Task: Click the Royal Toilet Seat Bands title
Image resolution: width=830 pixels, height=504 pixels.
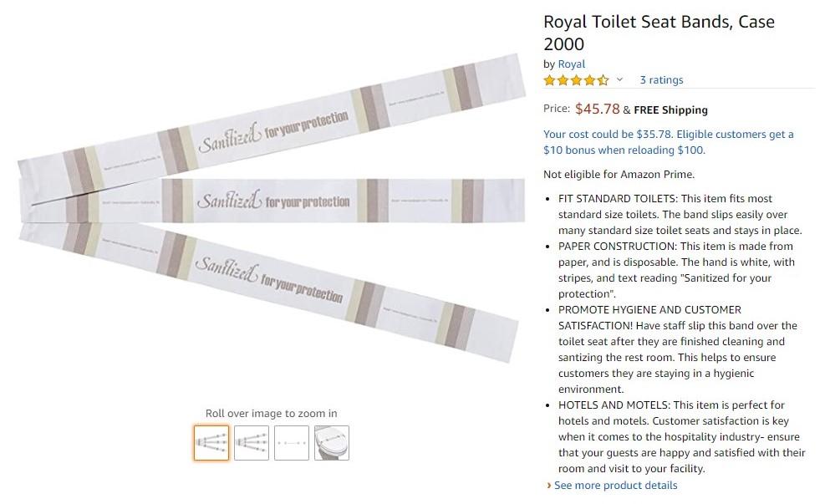Action: point(659,33)
